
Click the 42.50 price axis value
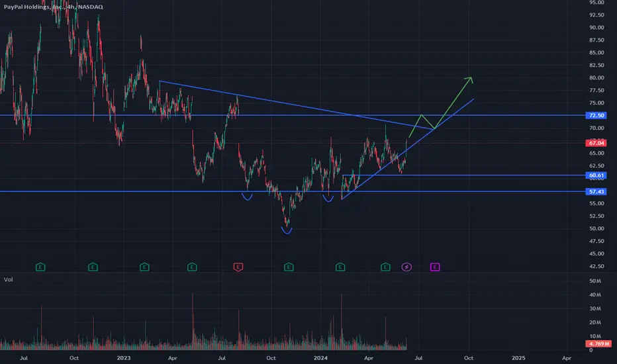[x=596, y=266]
